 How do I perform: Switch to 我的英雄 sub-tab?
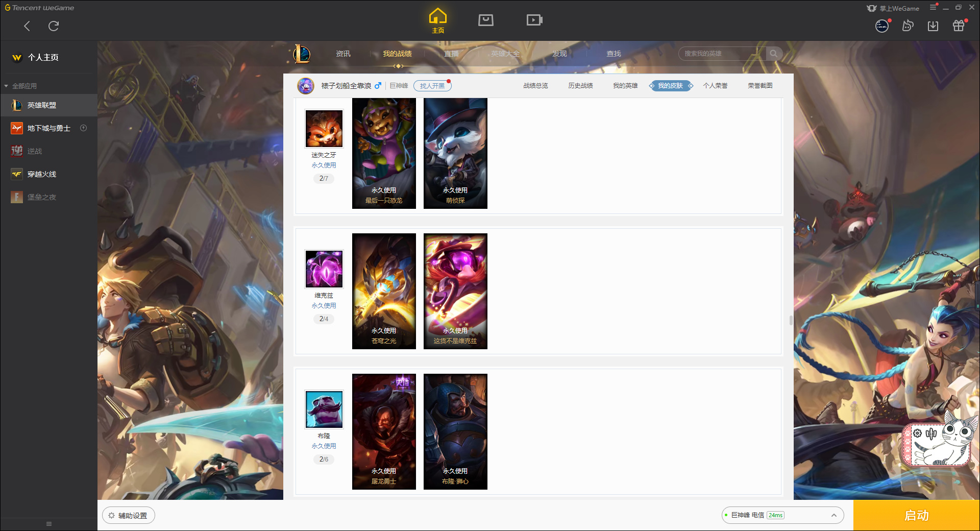tap(625, 86)
